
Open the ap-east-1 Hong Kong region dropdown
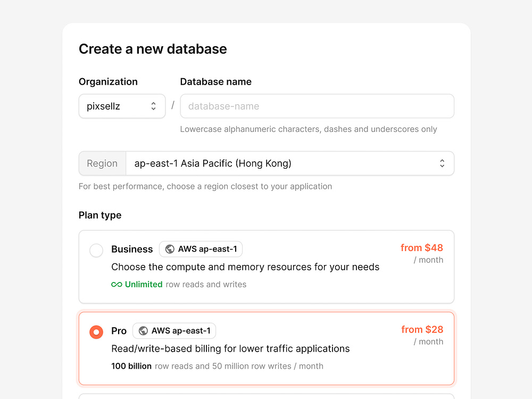pos(290,163)
